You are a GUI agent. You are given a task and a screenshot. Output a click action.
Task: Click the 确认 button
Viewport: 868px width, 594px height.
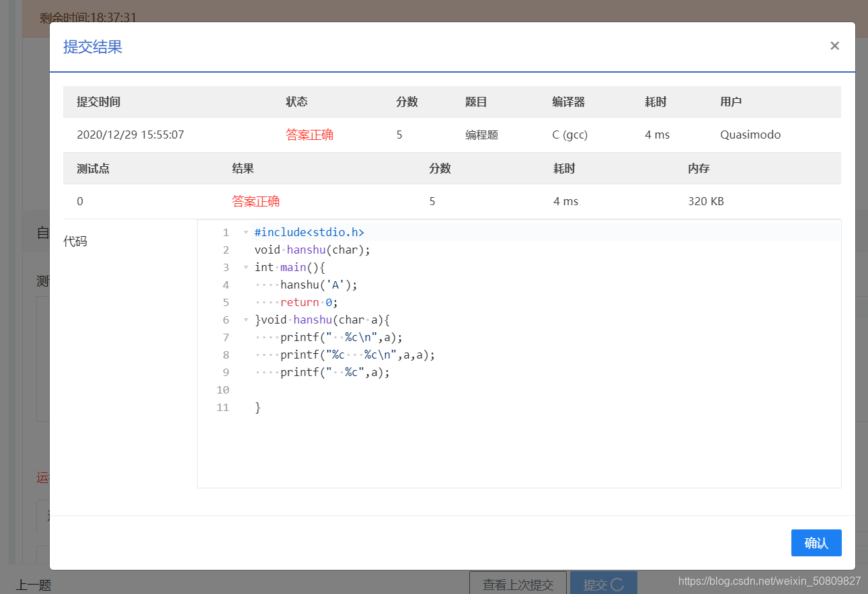[x=816, y=543]
